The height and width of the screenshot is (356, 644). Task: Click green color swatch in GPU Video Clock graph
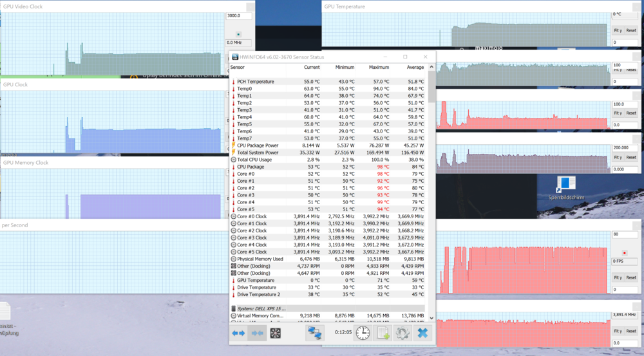(x=239, y=34)
